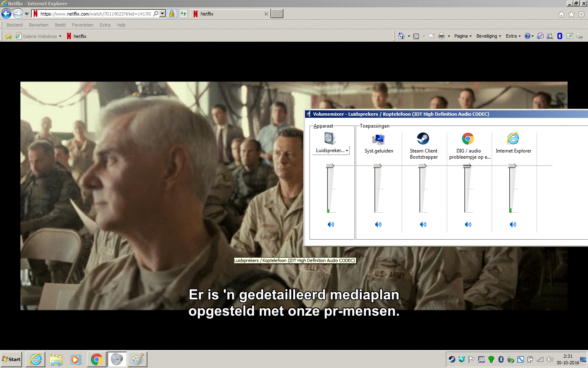Open the Bewerken menu
588x368 pixels.
(x=39, y=25)
